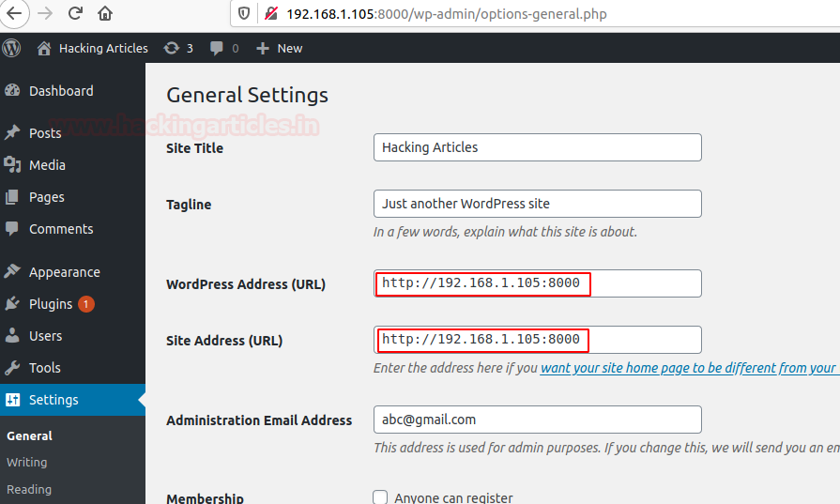
Task: Click the Tagline label
Action: [189, 205]
